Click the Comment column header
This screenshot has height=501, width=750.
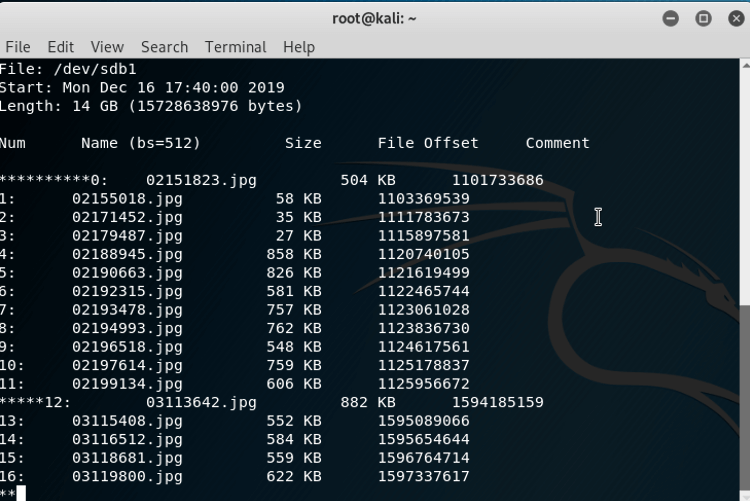tap(557, 143)
